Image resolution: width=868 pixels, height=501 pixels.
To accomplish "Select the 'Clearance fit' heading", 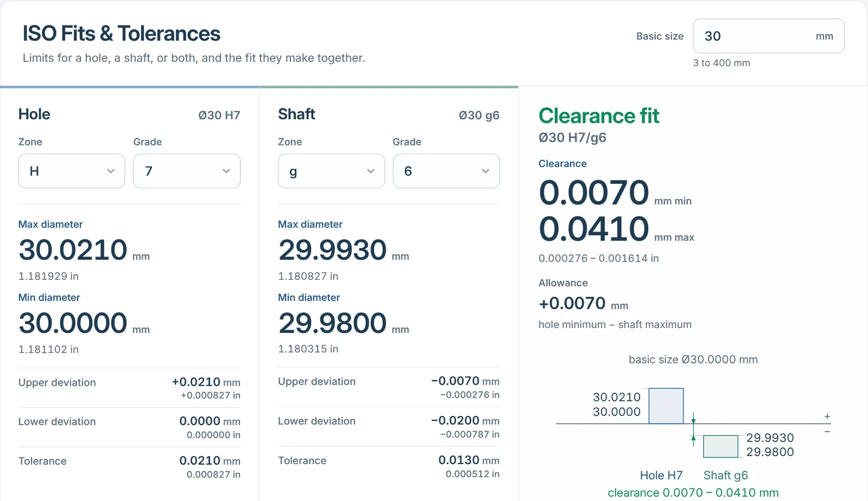I will 599,115.
